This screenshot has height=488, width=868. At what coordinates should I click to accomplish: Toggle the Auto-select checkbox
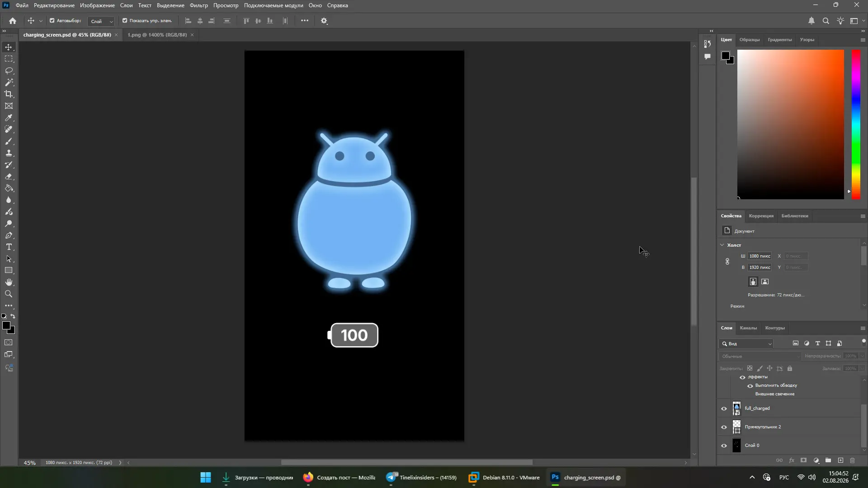52,21
